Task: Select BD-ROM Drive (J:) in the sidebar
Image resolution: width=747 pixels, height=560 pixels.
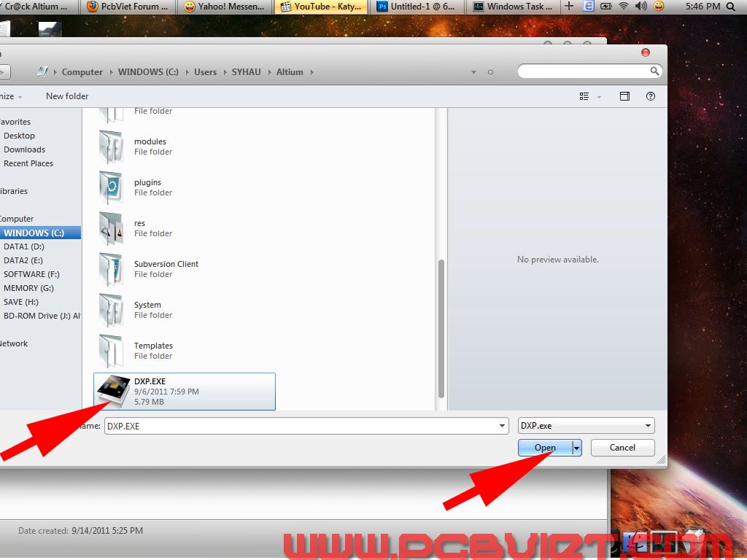Action: coord(42,316)
